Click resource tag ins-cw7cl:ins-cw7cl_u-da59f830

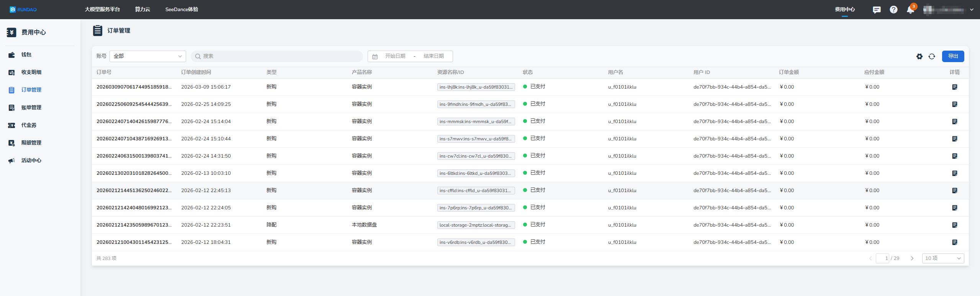(476, 156)
